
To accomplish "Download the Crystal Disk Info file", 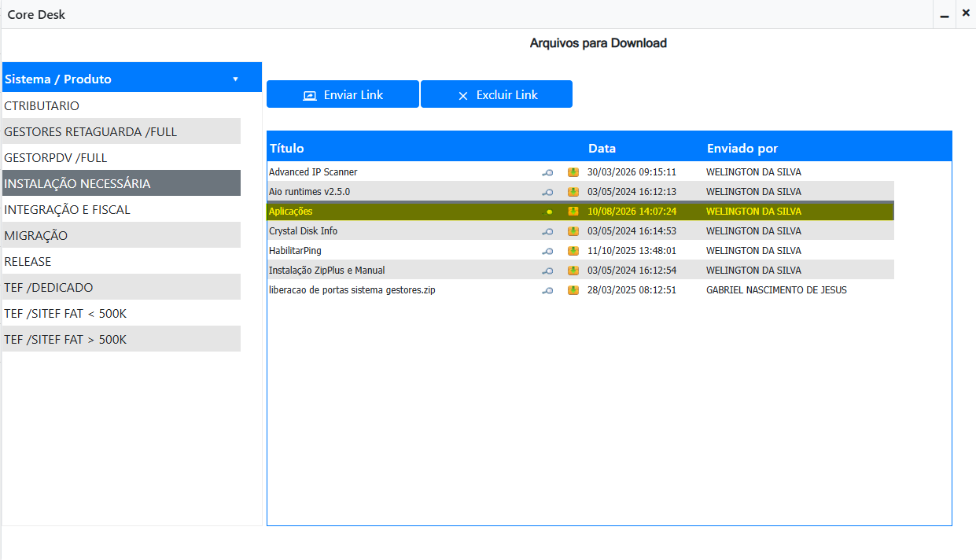I will coord(573,231).
